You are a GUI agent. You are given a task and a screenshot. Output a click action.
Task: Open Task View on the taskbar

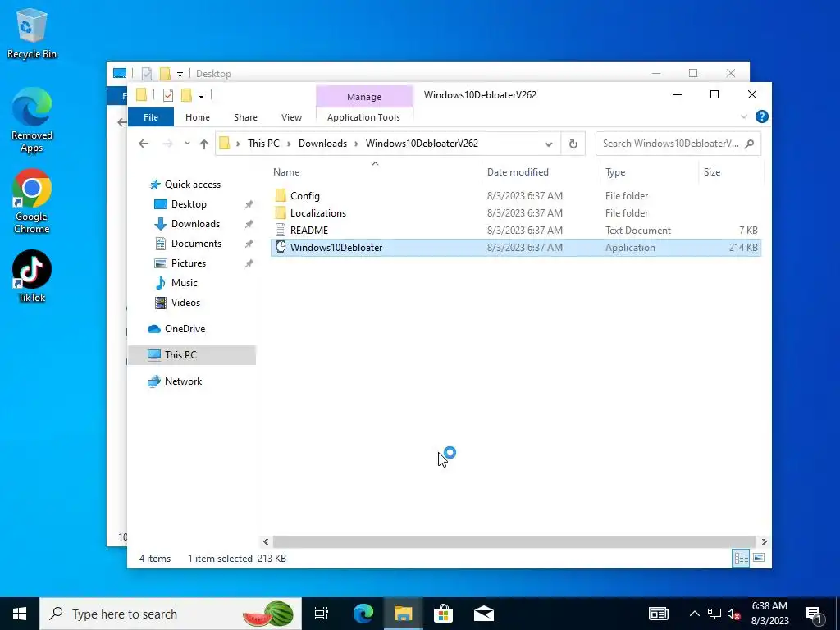[322, 614]
